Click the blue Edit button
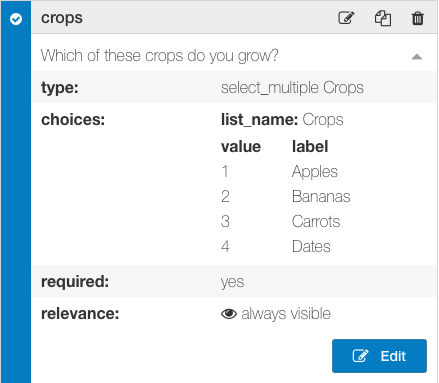This screenshot has height=383, width=439. [379, 356]
